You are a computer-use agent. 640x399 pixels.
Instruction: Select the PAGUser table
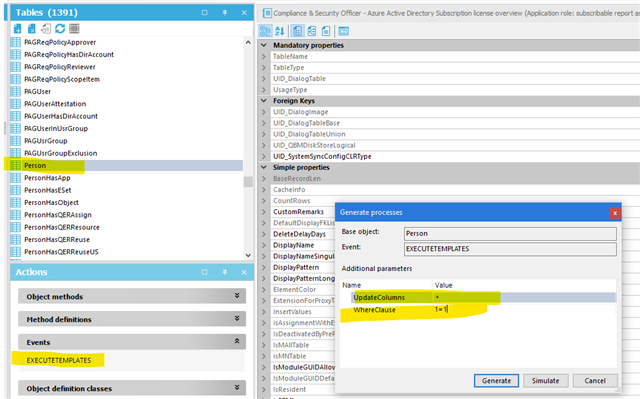pyautogui.click(x=38, y=91)
